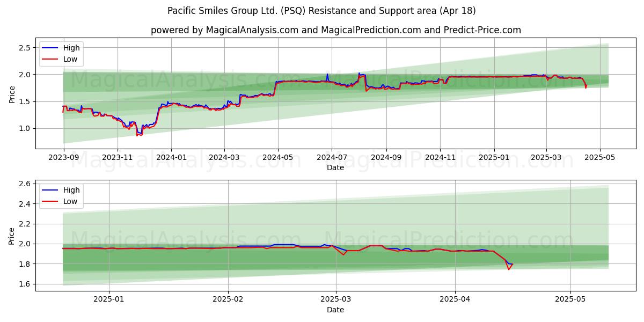Click the '2024-11' x-axis label on the top chart
Viewport: 644px width, 322px height.
pos(440,158)
